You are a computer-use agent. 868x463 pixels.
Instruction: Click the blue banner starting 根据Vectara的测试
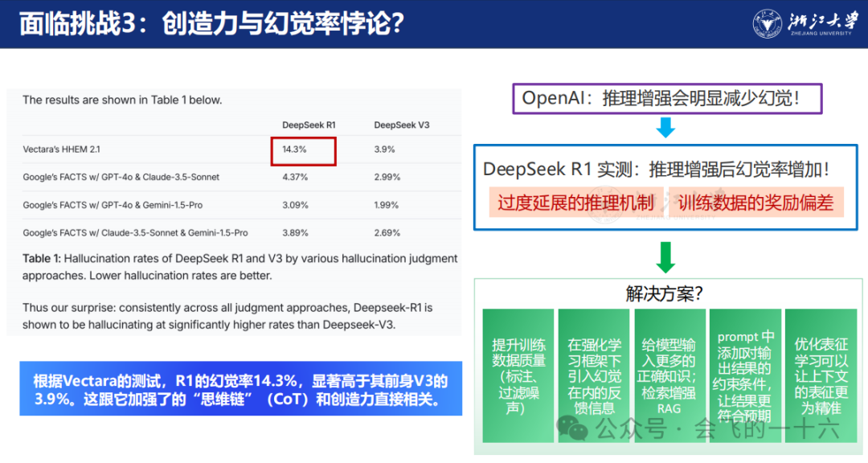[241, 389]
